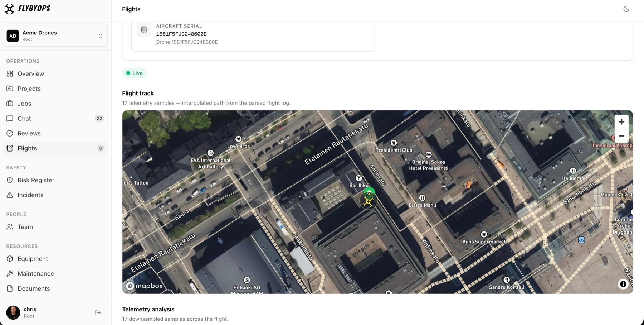Click the Live status badge
Screen dimensions: 644x325
click(135, 73)
